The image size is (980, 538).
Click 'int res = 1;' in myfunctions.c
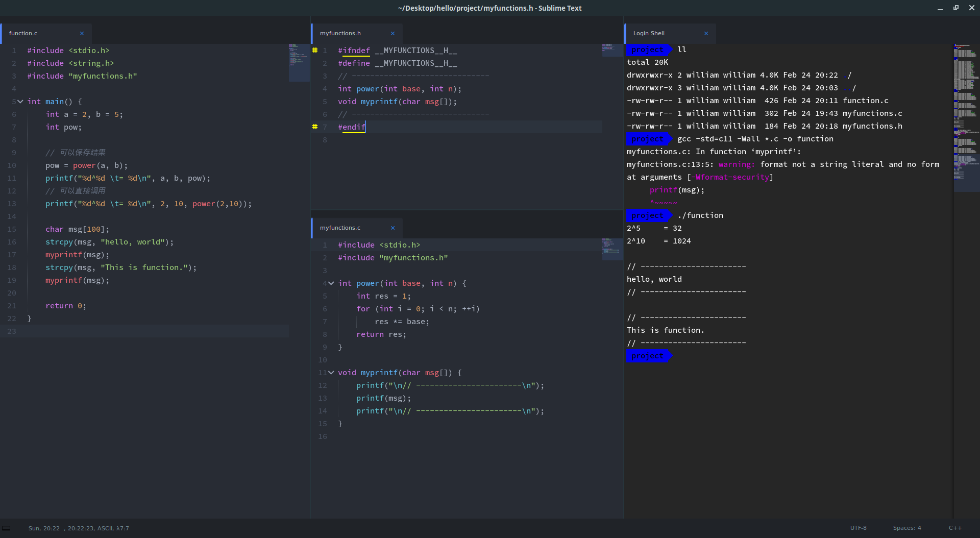pyautogui.click(x=383, y=296)
